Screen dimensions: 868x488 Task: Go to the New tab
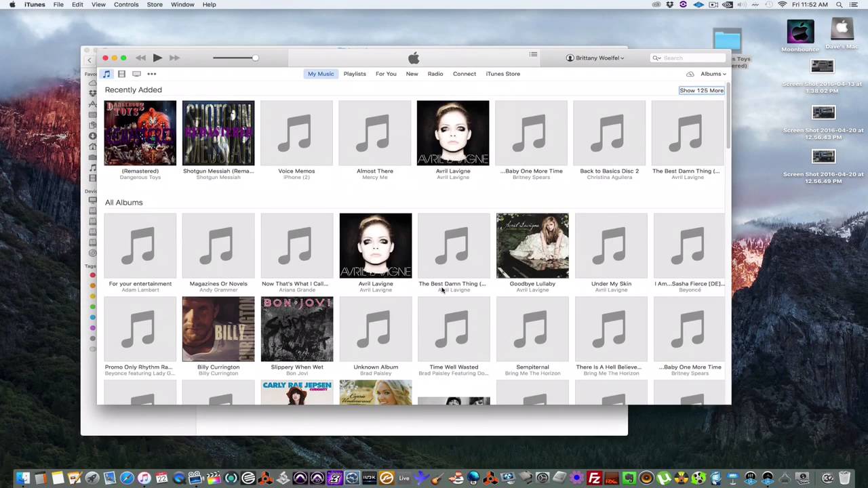412,74
